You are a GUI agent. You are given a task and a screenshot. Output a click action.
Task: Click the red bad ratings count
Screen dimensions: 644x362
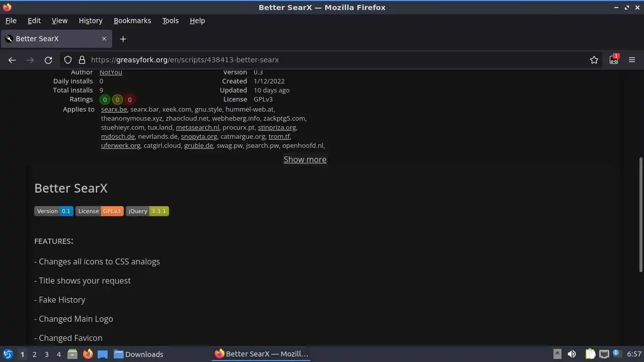129,100
